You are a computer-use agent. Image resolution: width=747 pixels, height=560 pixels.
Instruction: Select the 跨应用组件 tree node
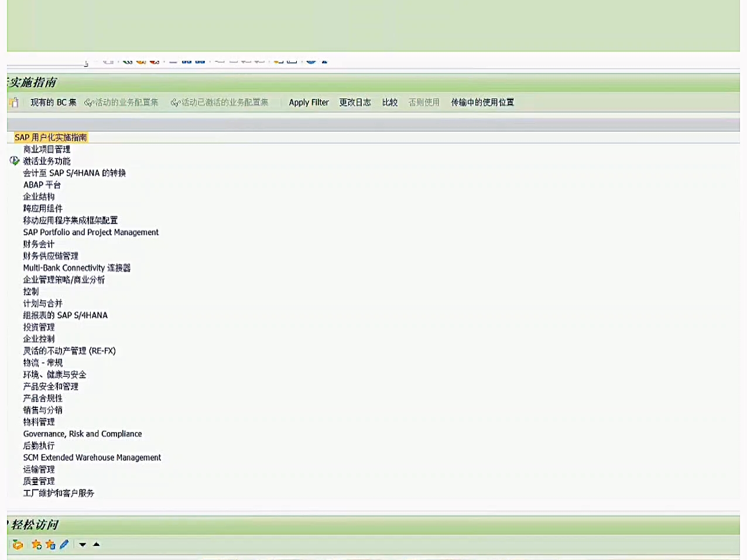point(43,208)
